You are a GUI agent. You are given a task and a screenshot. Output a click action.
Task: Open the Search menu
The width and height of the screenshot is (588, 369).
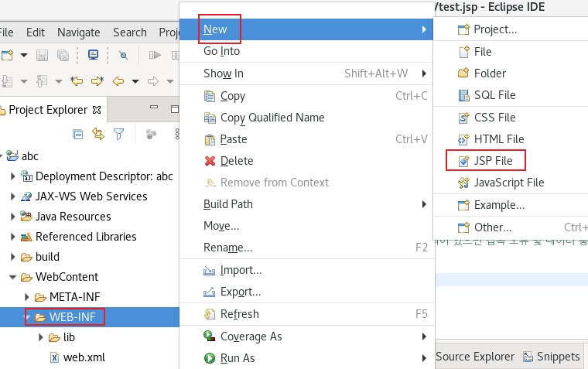pos(130,32)
